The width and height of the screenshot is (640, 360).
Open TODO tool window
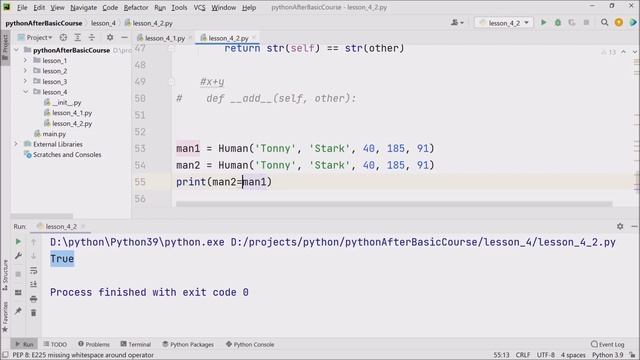(x=55, y=344)
